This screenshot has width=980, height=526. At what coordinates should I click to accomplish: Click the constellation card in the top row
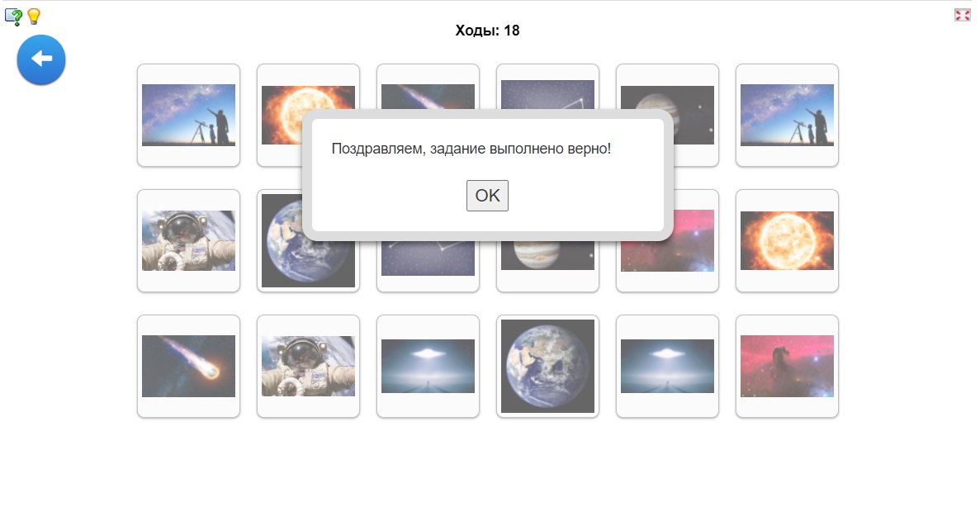point(547,92)
